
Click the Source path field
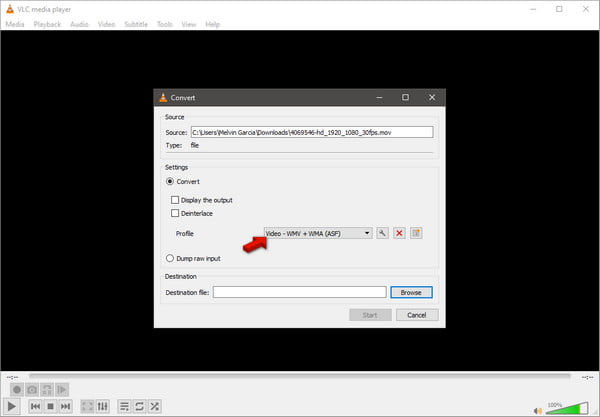click(x=312, y=132)
